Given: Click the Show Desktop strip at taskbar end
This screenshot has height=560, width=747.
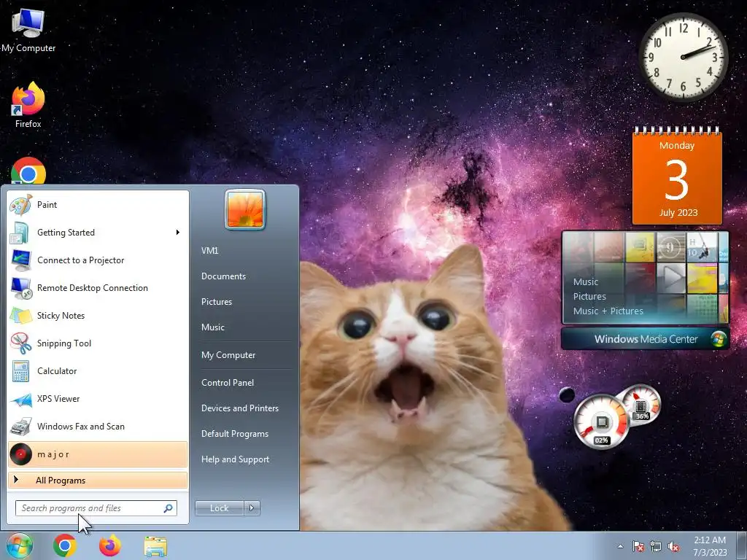Looking at the screenshot, I should click(742, 546).
